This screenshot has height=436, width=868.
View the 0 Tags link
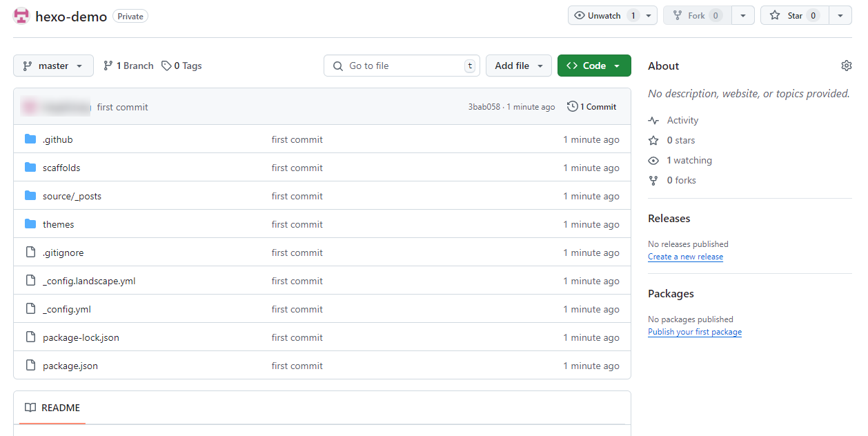(181, 66)
